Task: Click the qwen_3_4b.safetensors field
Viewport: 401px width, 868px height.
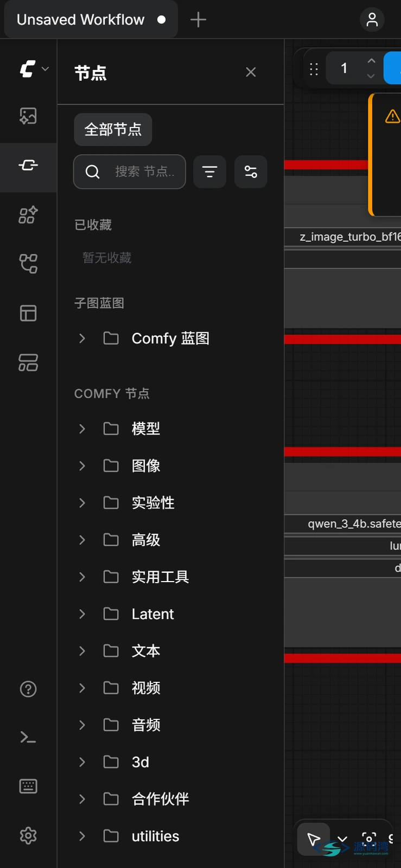Action: coord(342,524)
